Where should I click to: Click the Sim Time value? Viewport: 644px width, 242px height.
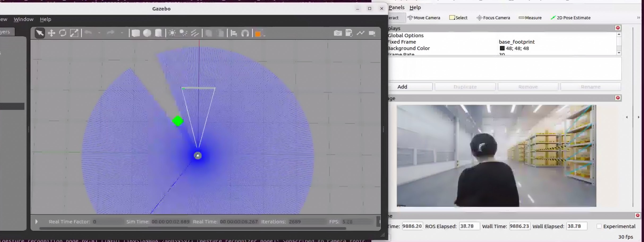click(170, 222)
